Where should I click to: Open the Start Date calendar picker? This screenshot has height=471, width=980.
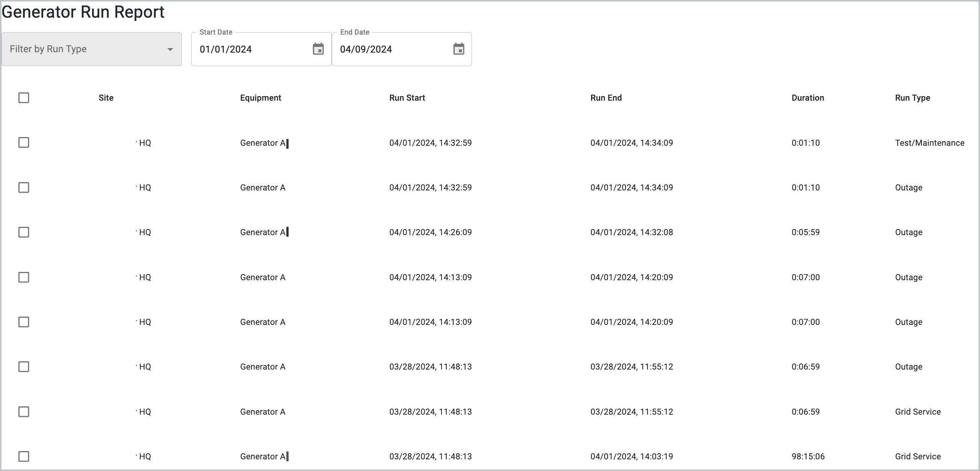click(x=318, y=49)
